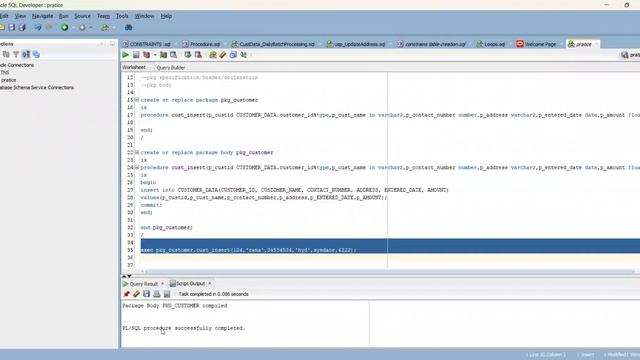Click the Commit icon in worksheet toolbar

(x=187, y=55)
